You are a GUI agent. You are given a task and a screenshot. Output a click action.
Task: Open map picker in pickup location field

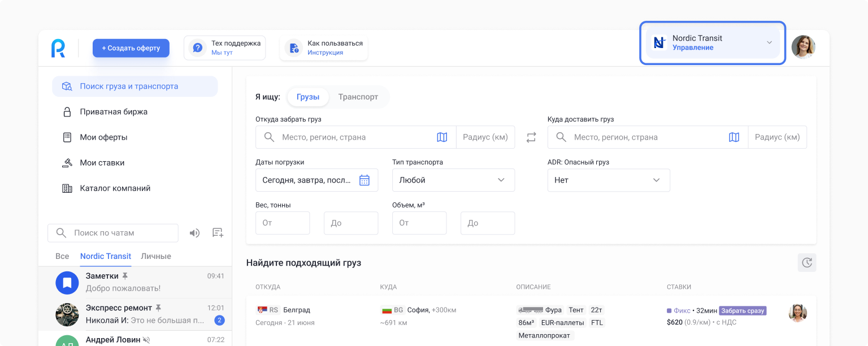click(442, 137)
